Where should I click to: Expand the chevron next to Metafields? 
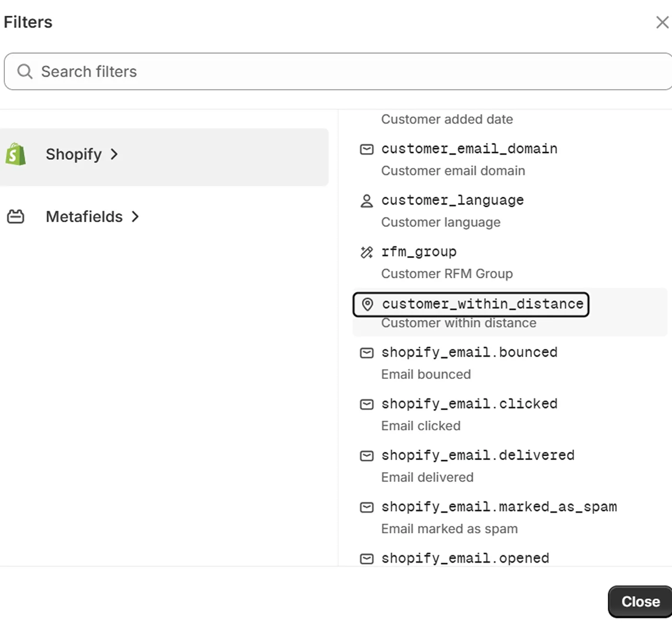(x=135, y=216)
